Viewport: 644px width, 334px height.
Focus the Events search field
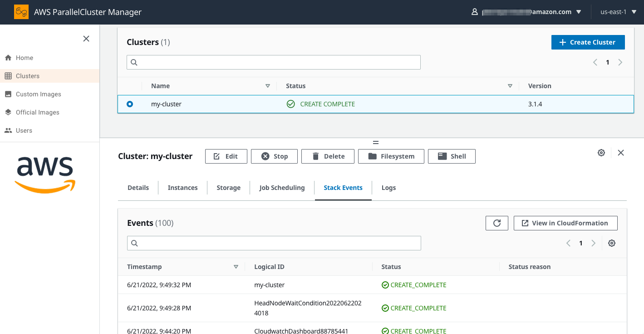point(274,243)
